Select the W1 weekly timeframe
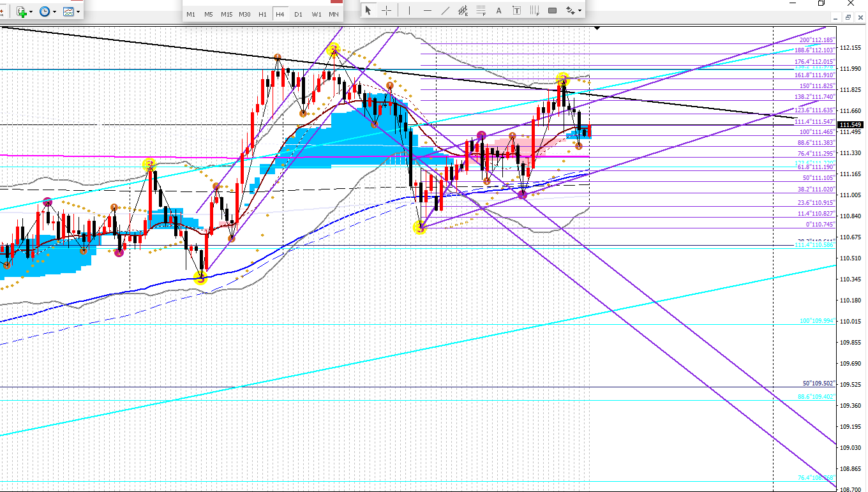Image resolution: width=868 pixels, height=492 pixels. [x=317, y=14]
